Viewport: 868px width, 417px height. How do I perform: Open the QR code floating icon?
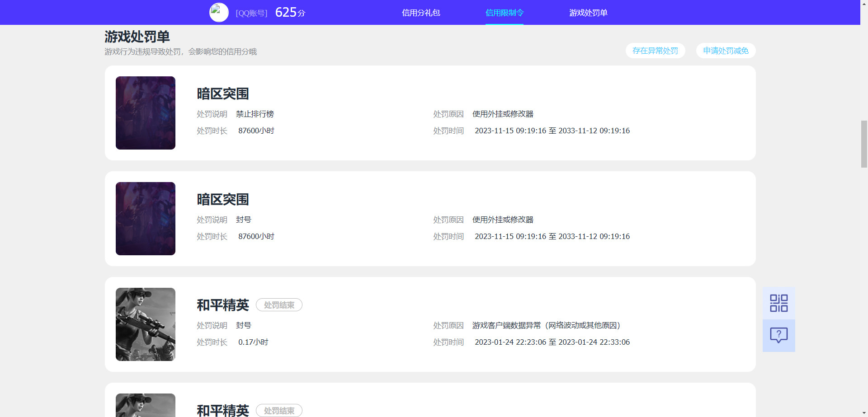tap(778, 303)
